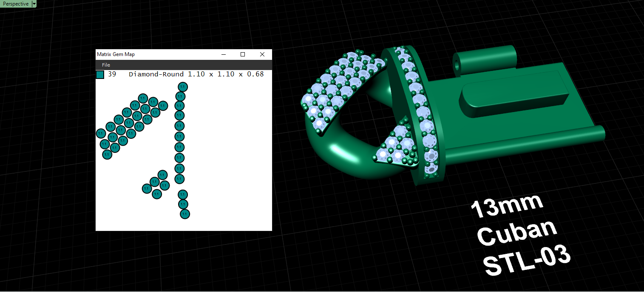Select the hinge barrel cylinder with the hole
Screen dimensions: 644x292
coord(485,61)
